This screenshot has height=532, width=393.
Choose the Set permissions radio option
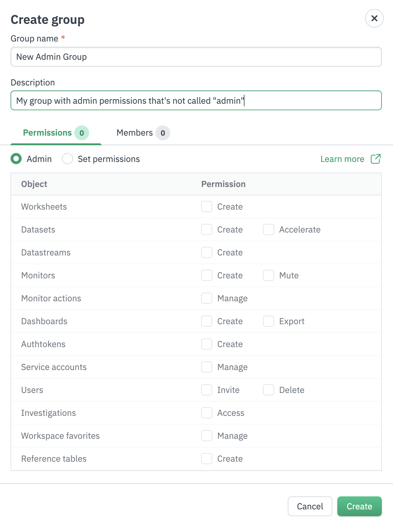tap(67, 159)
